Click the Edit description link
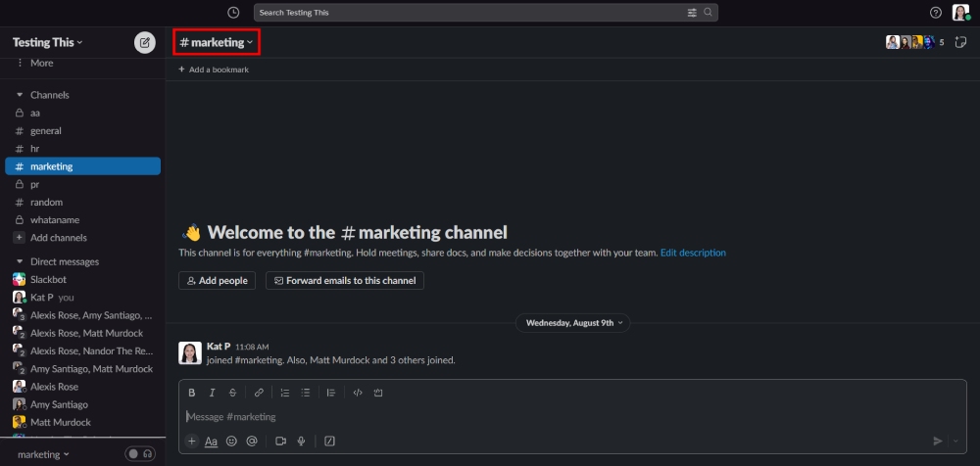 (693, 253)
